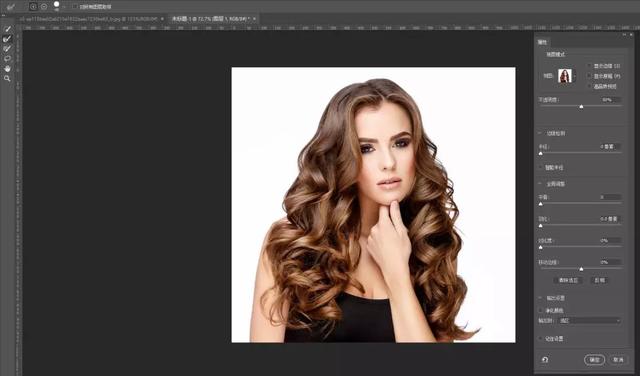This screenshot has width=640, height=376.
Task: Expand the view mode dropdown arrow
Action: pos(575,76)
